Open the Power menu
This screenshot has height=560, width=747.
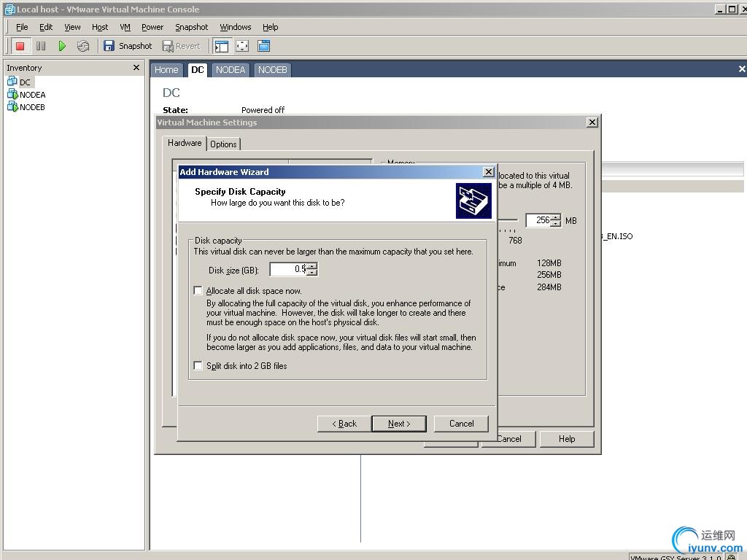[x=152, y=27]
